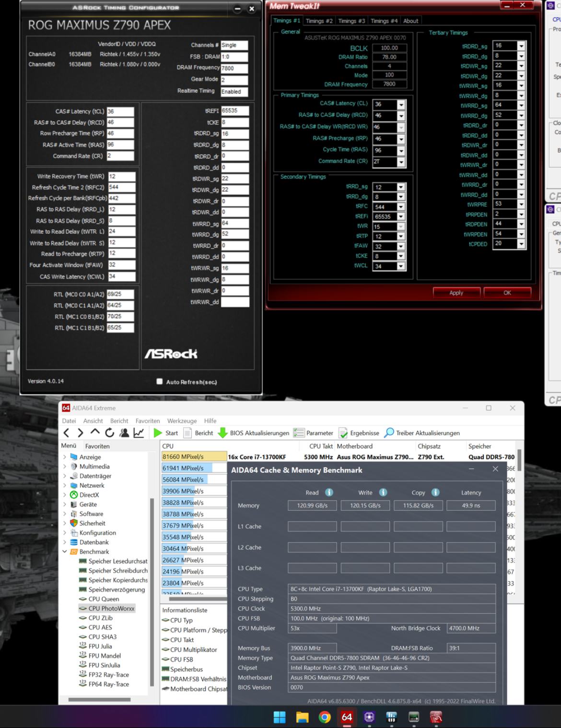Open the About tab in Mem TweakIt
The image size is (561, 728).
point(410,21)
